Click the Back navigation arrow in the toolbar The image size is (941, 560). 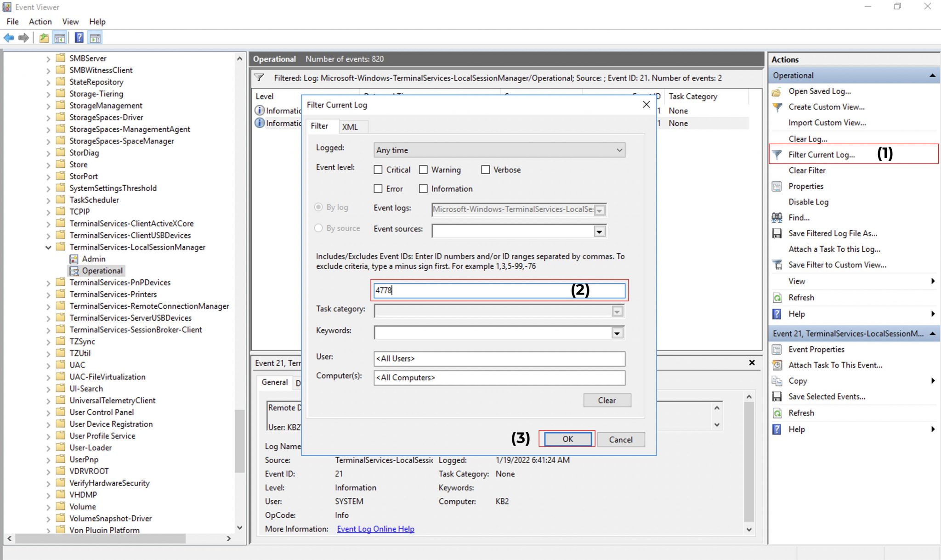8,38
